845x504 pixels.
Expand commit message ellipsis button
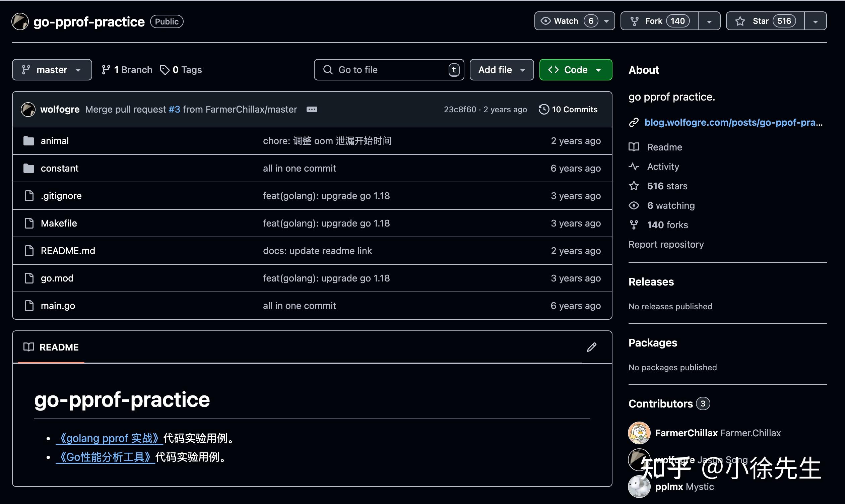pos(312,109)
